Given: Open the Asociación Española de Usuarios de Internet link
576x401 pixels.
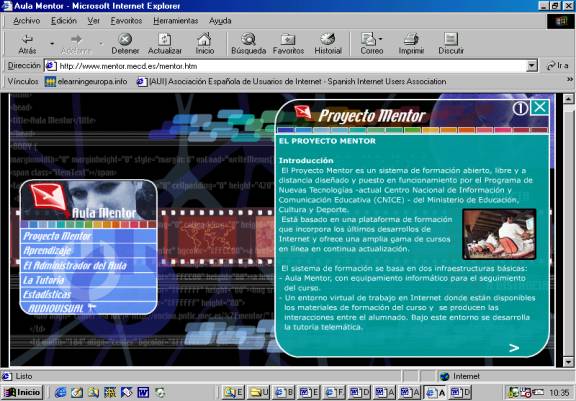Looking at the screenshot, I should (x=291, y=82).
